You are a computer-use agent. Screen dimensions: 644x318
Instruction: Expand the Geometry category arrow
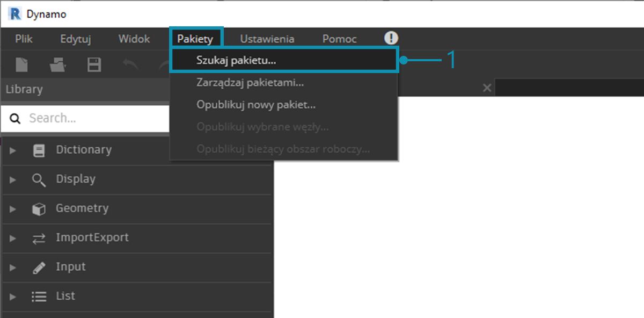click(13, 209)
